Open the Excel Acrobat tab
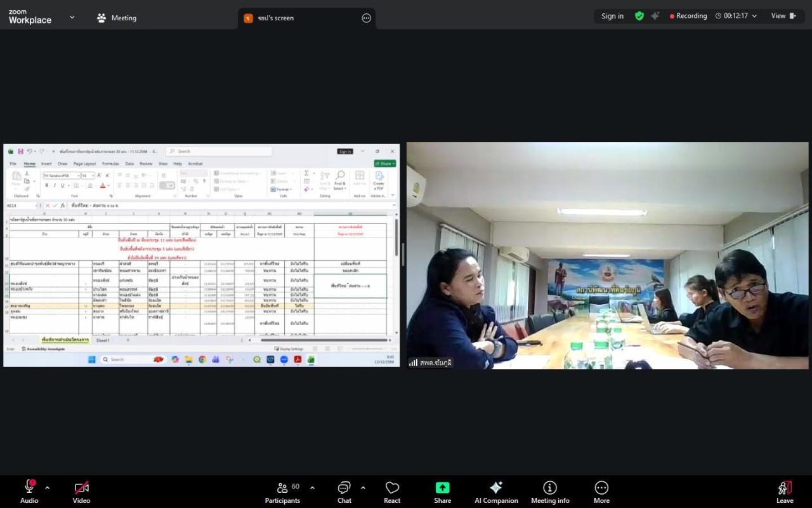The height and width of the screenshot is (508, 812). tap(195, 164)
